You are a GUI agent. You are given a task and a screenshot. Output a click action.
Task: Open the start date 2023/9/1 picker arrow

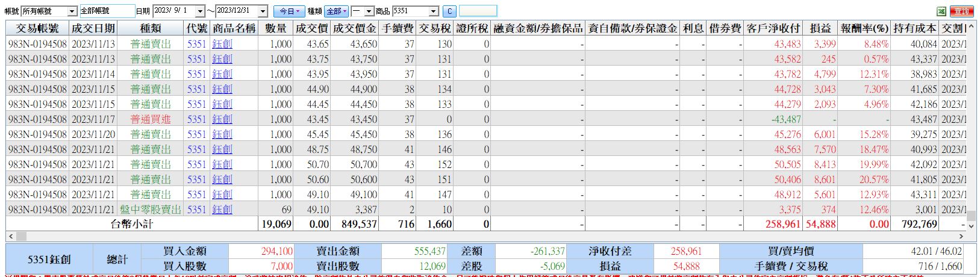coord(199,11)
